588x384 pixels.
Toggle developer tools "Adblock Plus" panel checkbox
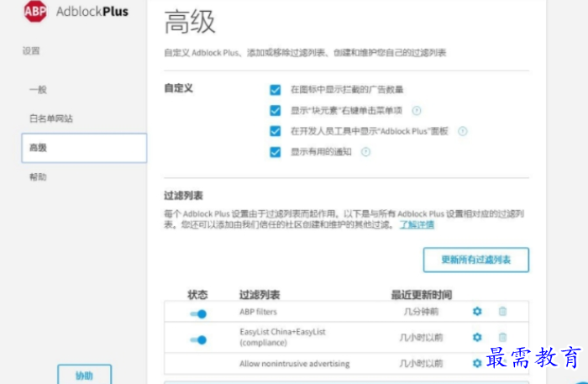click(275, 131)
